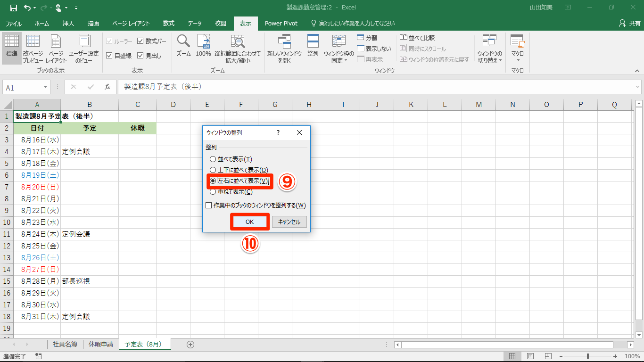Open Page Break Preview (改ページプレビュー)

pos(33,49)
